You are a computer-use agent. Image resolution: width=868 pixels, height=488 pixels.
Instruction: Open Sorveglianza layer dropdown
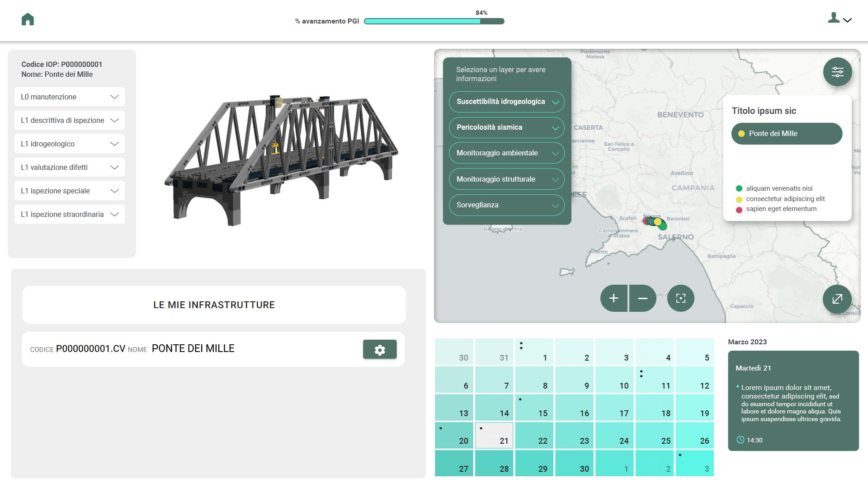tap(507, 205)
